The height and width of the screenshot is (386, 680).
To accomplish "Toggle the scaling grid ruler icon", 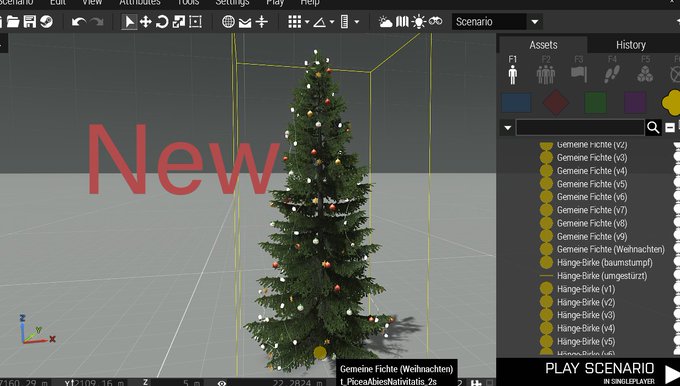I will tap(344, 22).
